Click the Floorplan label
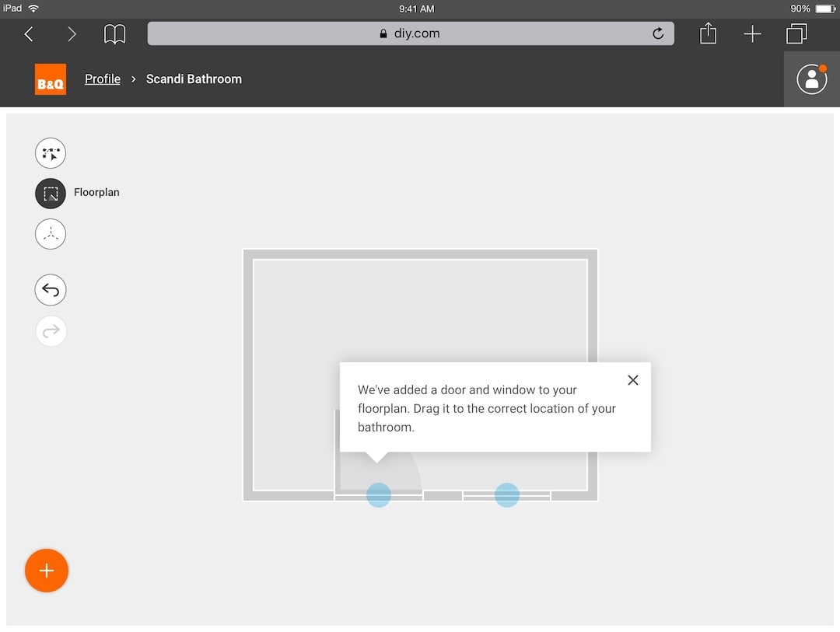Viewport: 840px width, 632px height. point(96,192)
